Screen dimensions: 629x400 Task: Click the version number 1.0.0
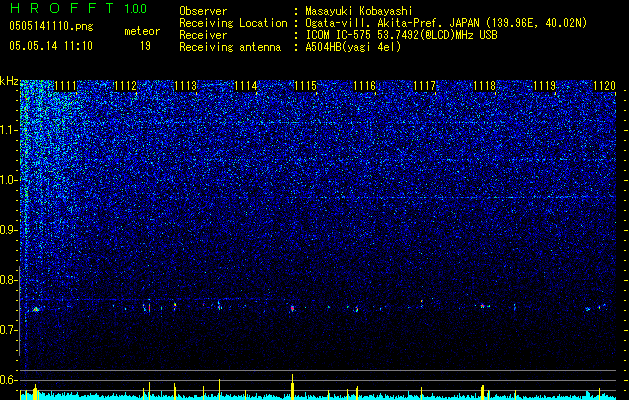point(135,8)
